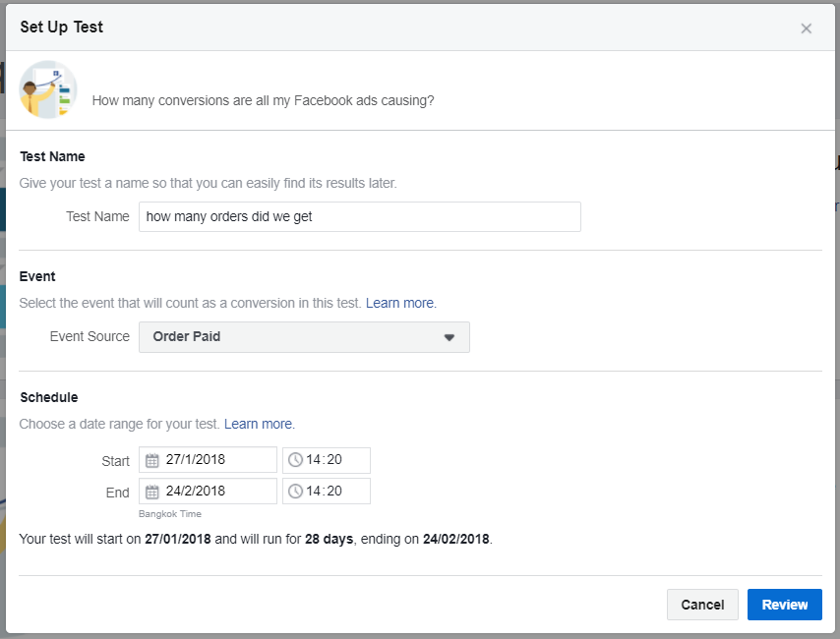Viewport: 840px width, 639px height.
Task: Click the End time clock icon
Action: coord(295,492)
